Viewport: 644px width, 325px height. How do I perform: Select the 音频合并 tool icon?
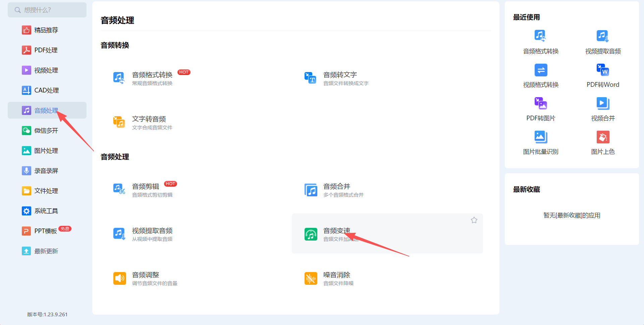(x=311, y=190)
